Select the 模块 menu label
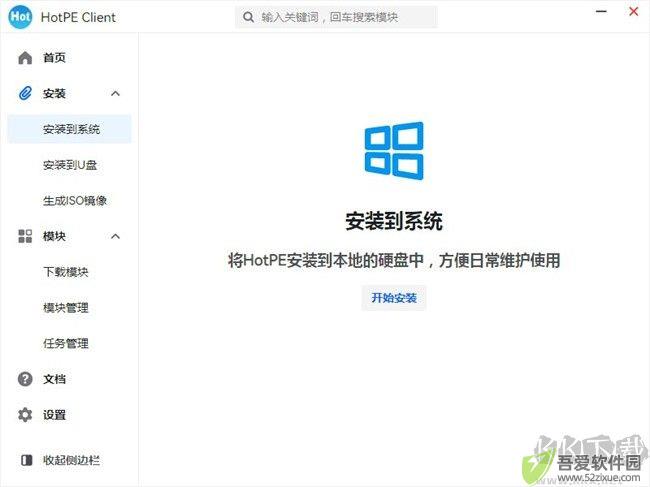 click(54, 236)
